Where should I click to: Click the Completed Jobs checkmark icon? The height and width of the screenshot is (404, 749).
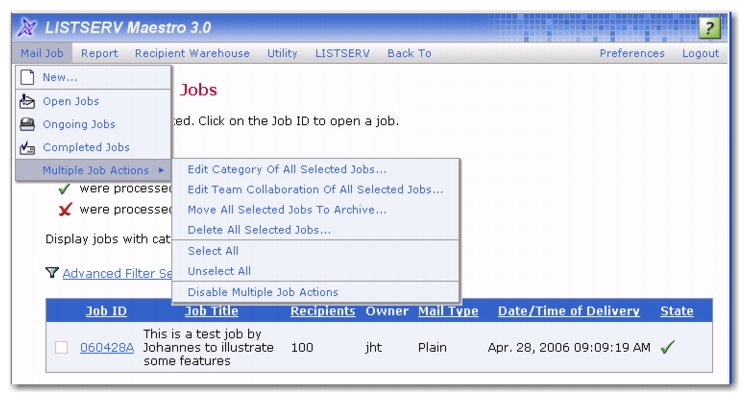(x=27, y=148)
